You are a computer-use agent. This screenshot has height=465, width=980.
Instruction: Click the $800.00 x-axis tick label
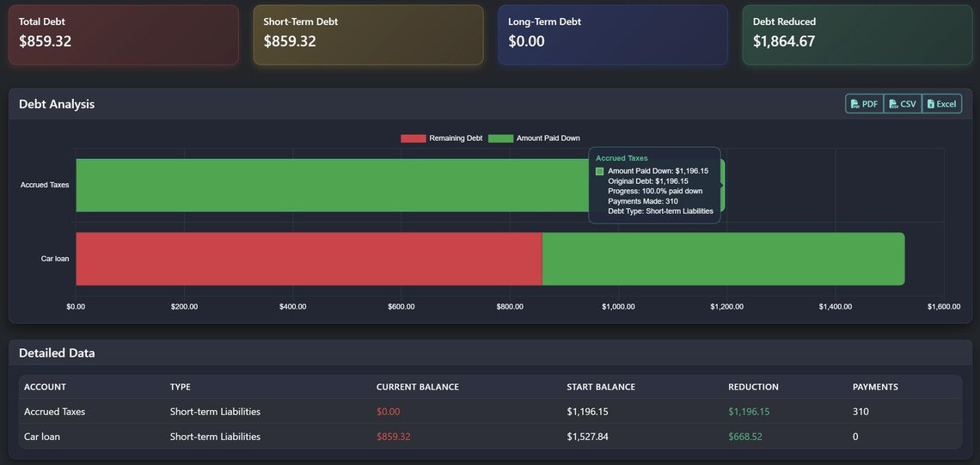coord(510,306)
